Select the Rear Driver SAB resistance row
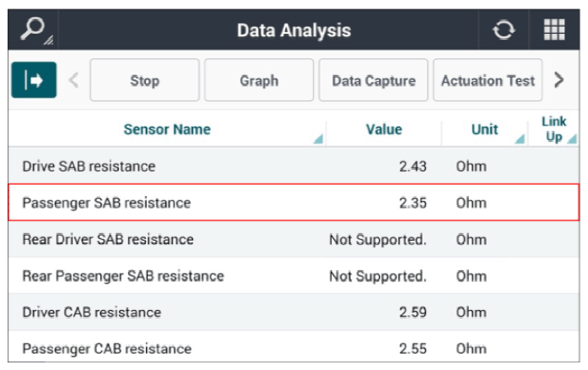This screenshot has width=588, height=370. (294, 239)
